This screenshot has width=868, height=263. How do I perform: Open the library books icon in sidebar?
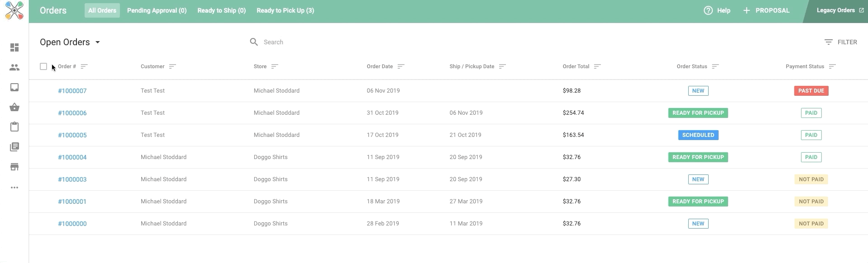tap(14, 147)
